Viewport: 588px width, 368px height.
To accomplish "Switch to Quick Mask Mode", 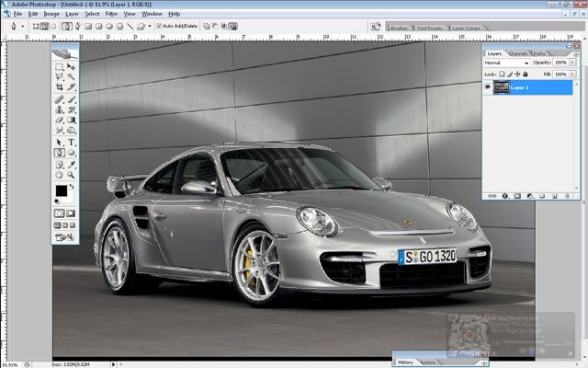I will pos(71,213).
